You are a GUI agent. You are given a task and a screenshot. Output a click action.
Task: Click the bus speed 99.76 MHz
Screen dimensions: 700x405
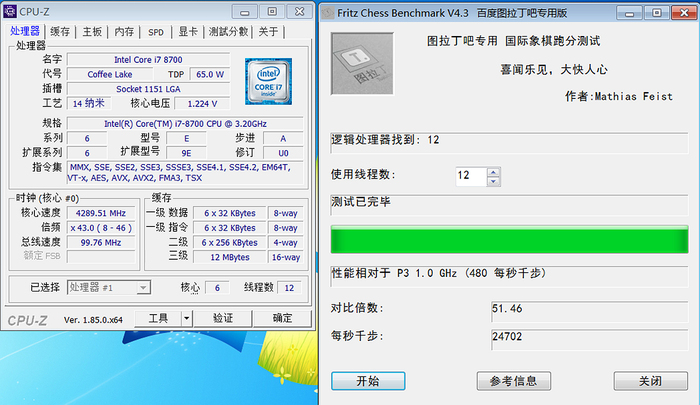pos(101,242)
